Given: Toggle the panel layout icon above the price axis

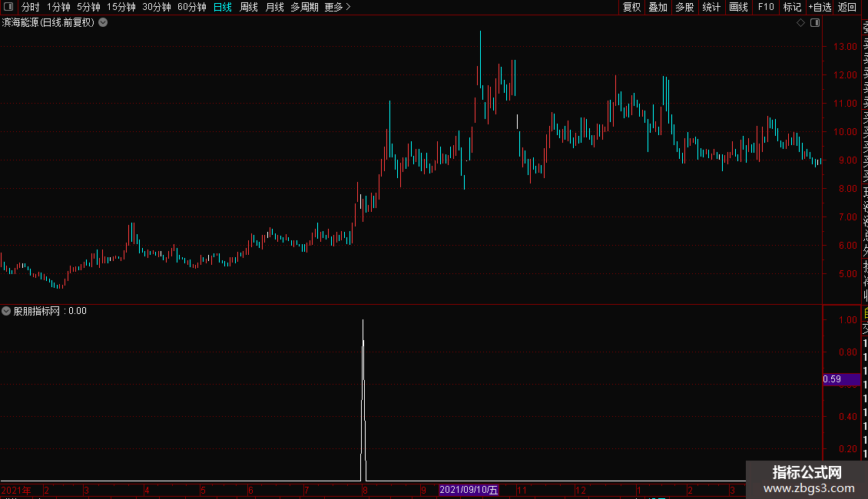Looking at the screenshot, I should pyautogui.click(x=815, y=23).
